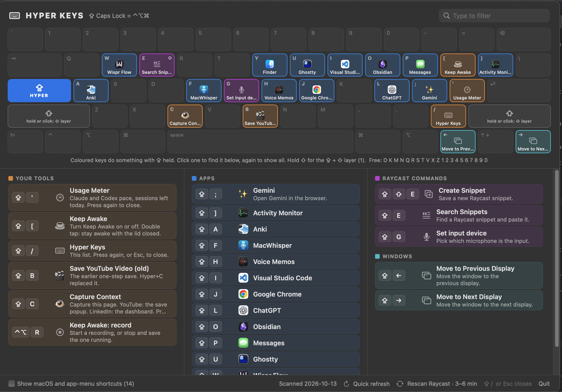The width and height of the screenshot is (562, 392).
Task: Click the vertical scrollbar on the right
Action: pos(556,259)
